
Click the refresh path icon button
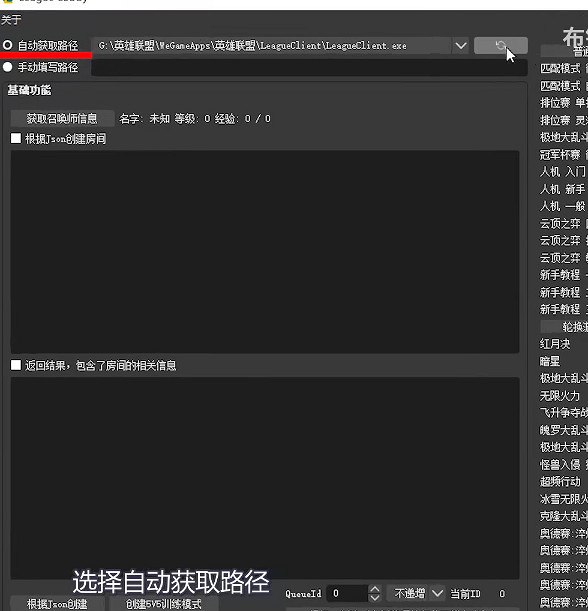point(501,46)
